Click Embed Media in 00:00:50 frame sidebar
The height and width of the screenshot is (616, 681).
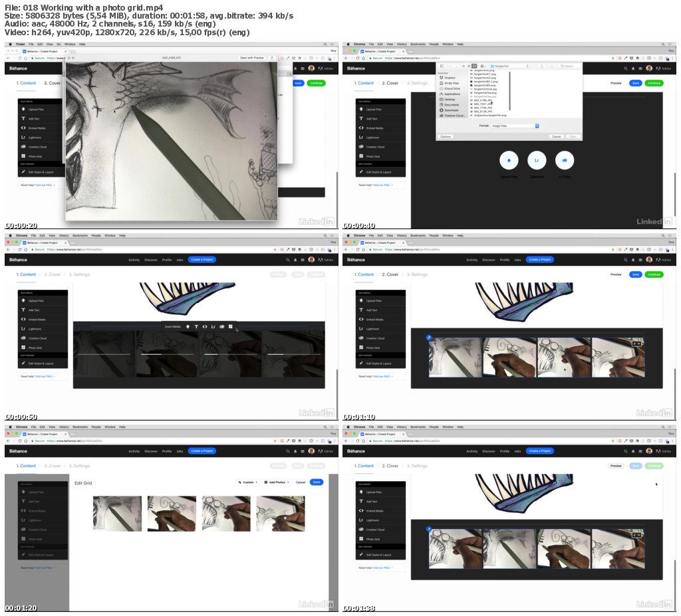43,320
